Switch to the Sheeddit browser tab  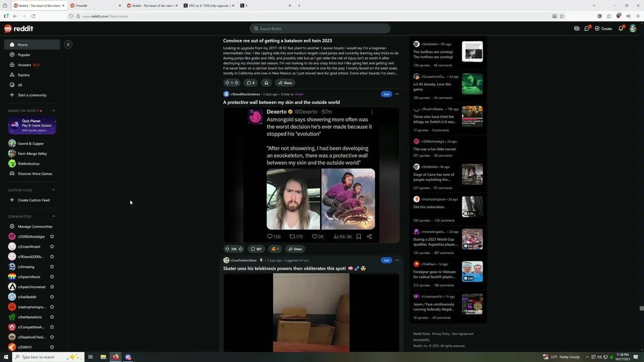(96, 6)
